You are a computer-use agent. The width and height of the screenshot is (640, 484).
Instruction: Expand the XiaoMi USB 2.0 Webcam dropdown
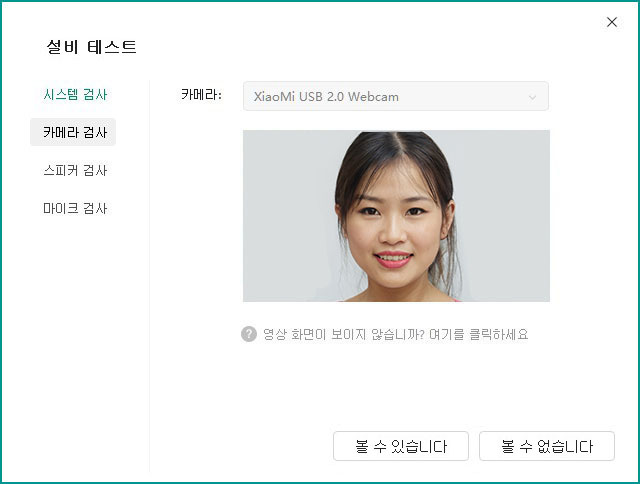pyautogui.click(x=396, y=96)
